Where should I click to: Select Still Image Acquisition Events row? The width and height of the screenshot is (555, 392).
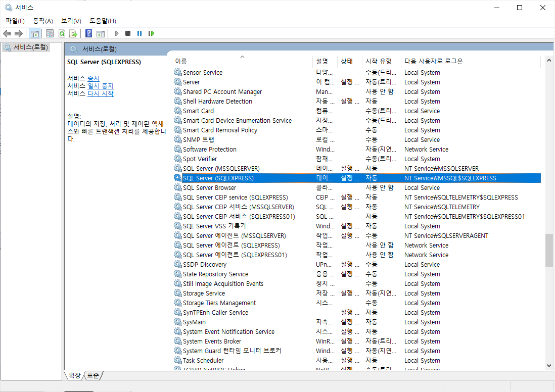[x=357, y=283]
